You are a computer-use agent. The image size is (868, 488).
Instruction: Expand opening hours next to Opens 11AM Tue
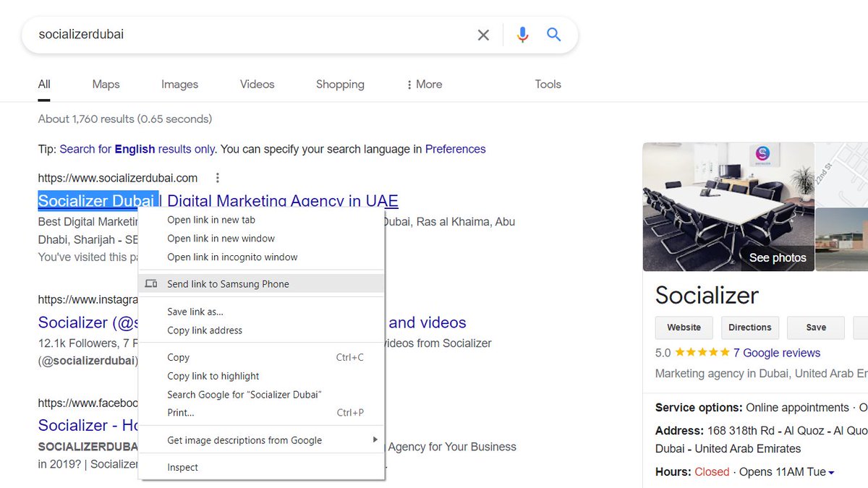(x=831, y=472)
